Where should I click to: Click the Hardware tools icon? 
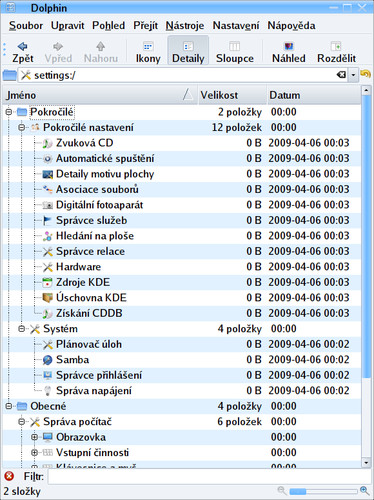tap(48, 267)
